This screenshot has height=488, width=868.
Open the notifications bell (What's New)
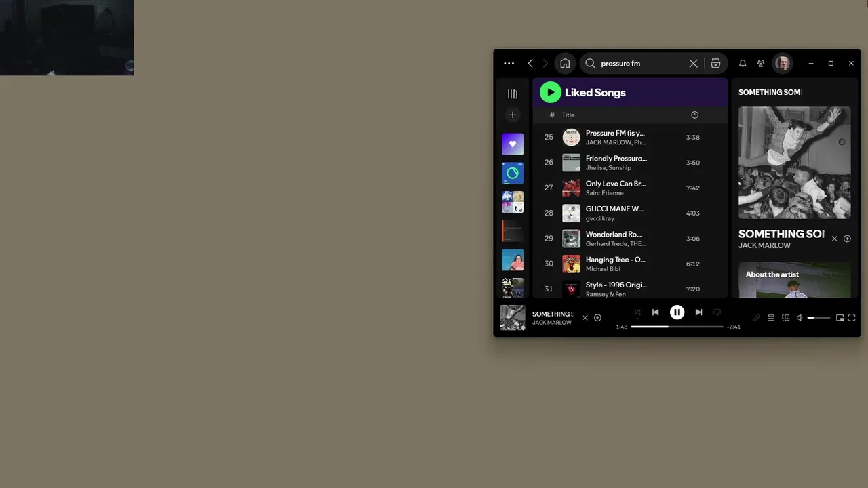(x=743, y=63)
